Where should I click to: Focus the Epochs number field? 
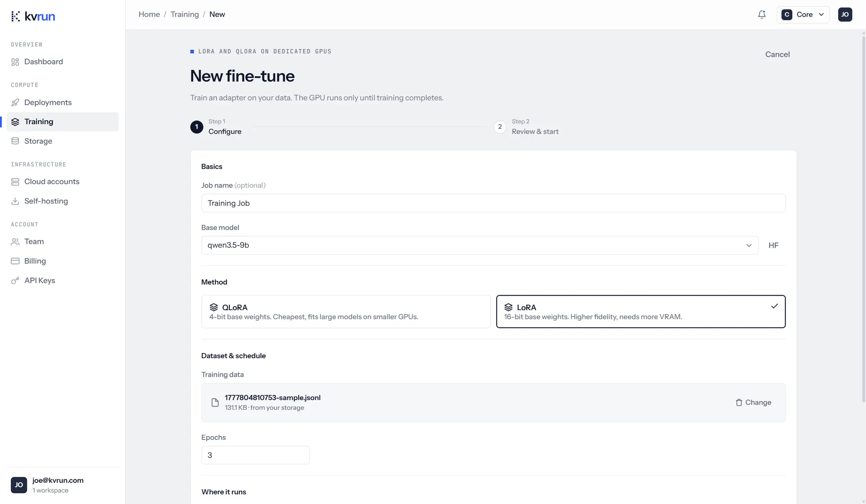[255, 455]
